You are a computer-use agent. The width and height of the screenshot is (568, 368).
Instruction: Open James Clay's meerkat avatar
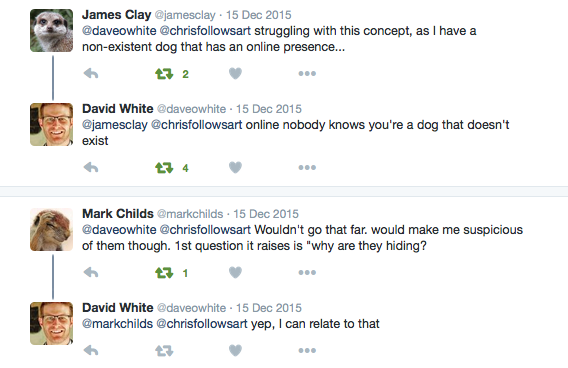click(x=51, y=30)
